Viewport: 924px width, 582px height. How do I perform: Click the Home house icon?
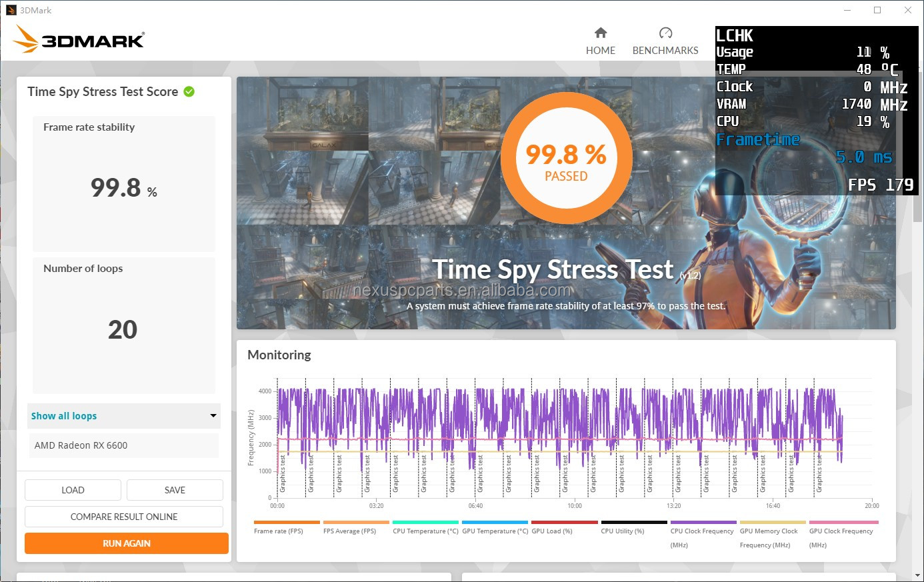click(x=601, y=33)
